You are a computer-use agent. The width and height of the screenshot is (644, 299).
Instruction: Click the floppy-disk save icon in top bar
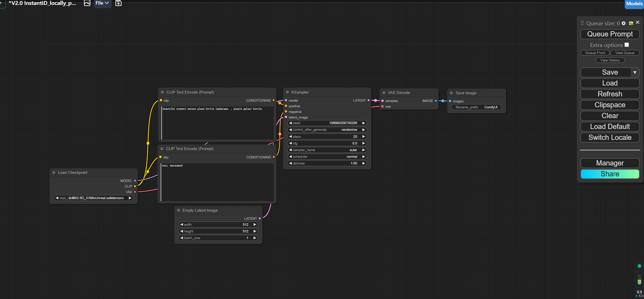pyautogui.click(x=119, y=3)
